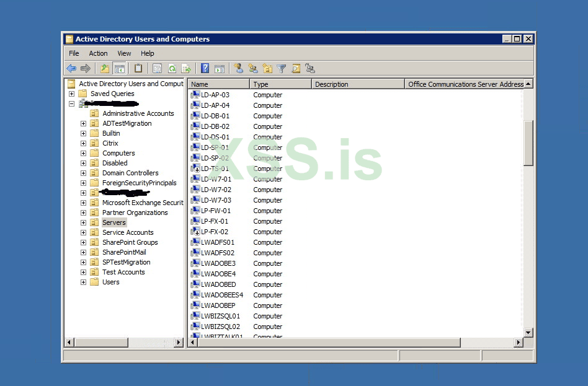
Task: Click Add to group toolbar icon
Action: click(310, 68)
